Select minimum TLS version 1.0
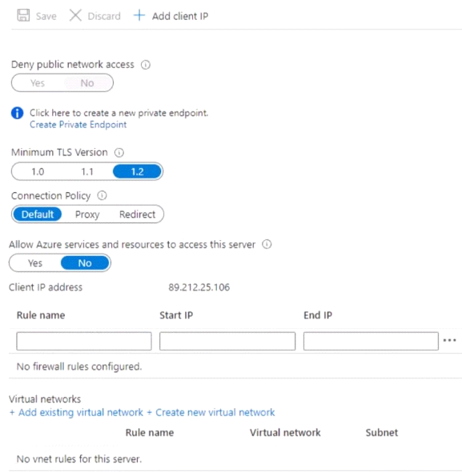 point(38,172)
